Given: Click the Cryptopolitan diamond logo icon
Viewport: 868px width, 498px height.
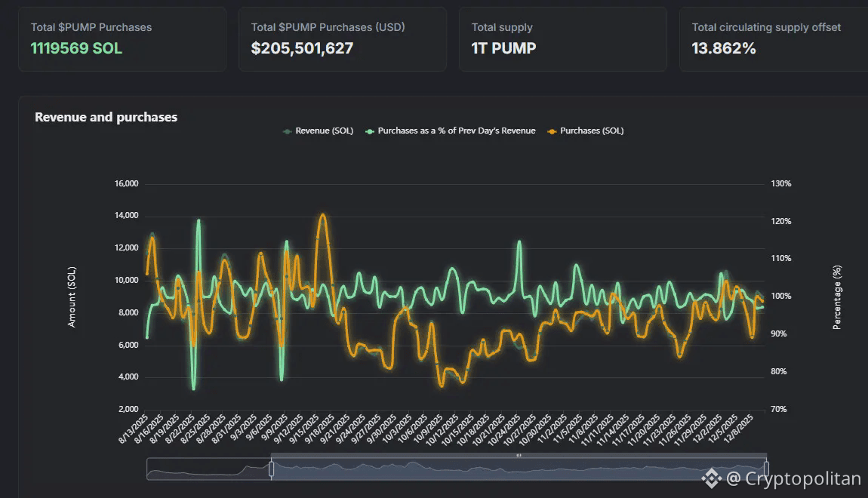Looking at the screenshot, I should pyautogui.click(x=713, y=477).
